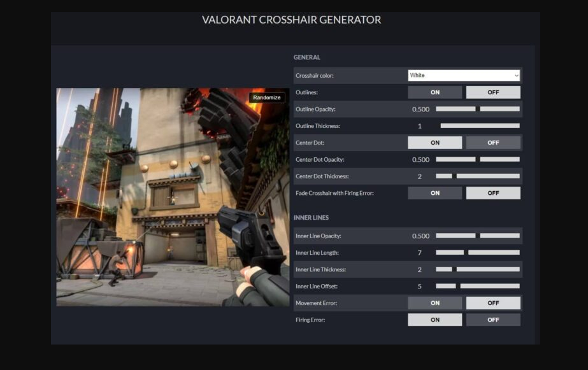Turn Outlines ON

tap(435, 92)
